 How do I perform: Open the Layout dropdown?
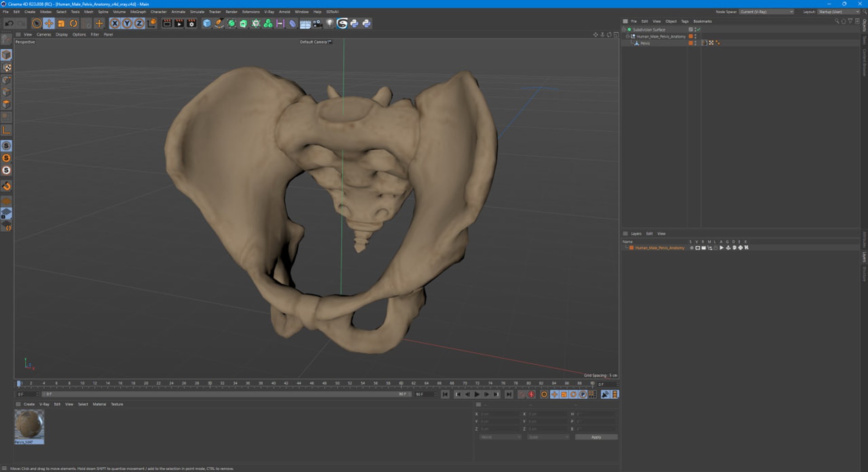tap(838, 12)
